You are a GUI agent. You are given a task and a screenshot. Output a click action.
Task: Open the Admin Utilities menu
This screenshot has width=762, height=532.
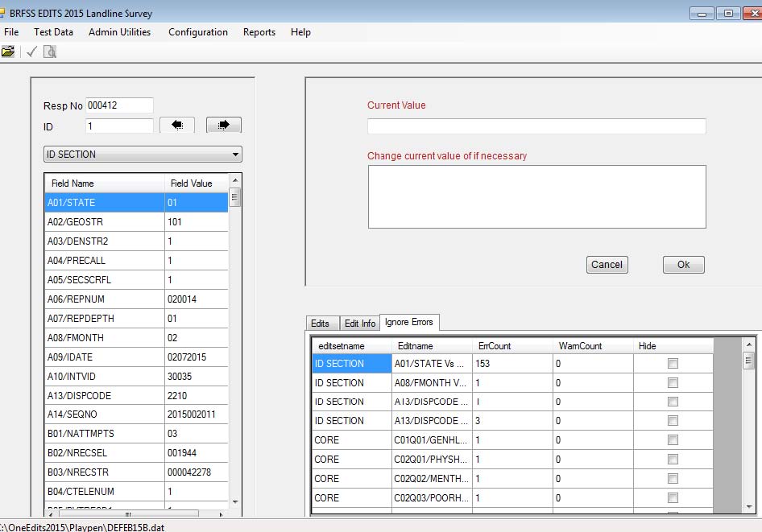(119, 32)
